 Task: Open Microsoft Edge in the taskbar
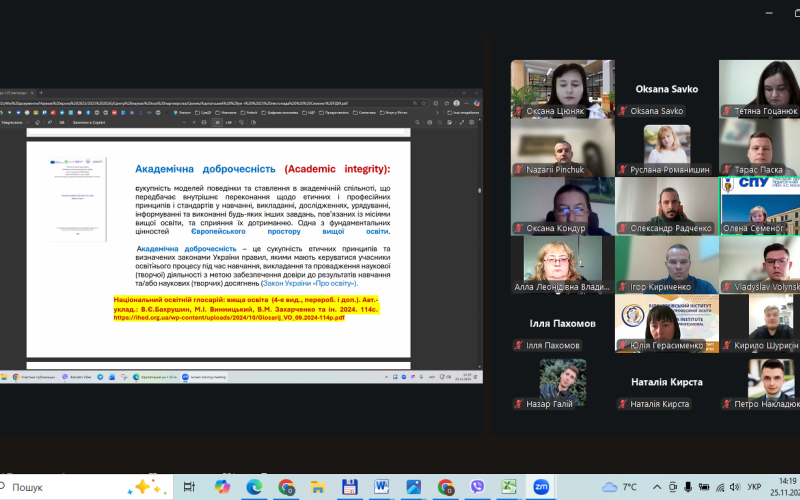(x=253, y=487)
